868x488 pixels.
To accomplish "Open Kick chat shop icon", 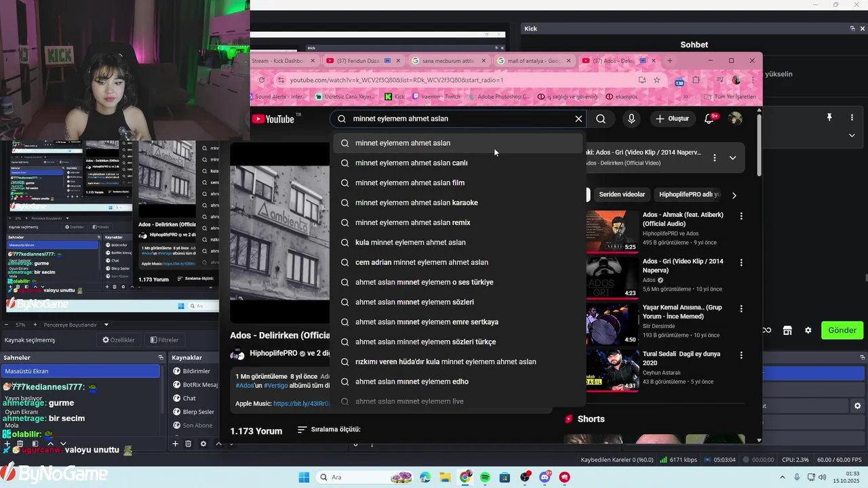I will tap(787, 330).
